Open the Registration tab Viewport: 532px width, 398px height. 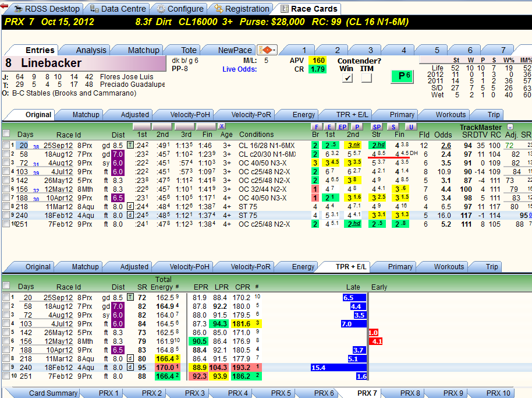pyautogui.click(x=242, y=9)
